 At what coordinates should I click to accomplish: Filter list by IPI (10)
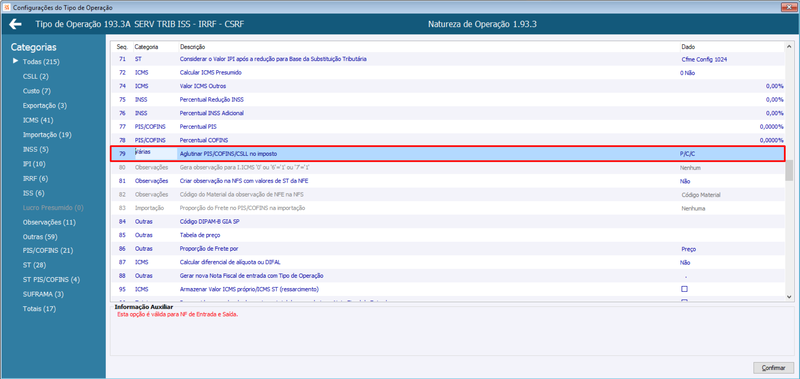click(x=34, y=164)
